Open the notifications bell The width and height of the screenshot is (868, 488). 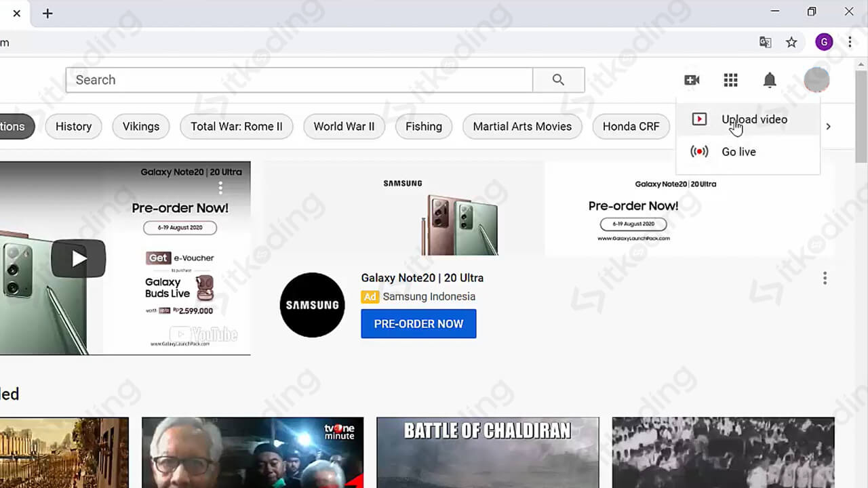pyautogui.click(x=770, y=80)
